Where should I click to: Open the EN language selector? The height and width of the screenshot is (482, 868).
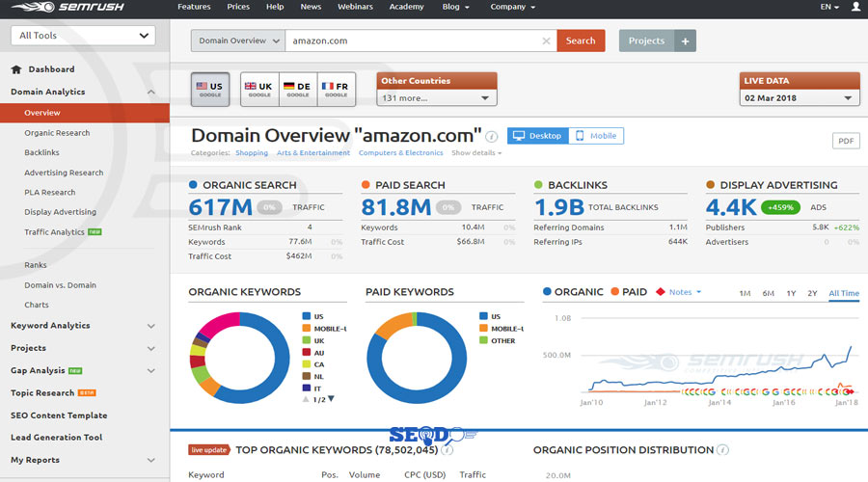click(x=829, y=7)
